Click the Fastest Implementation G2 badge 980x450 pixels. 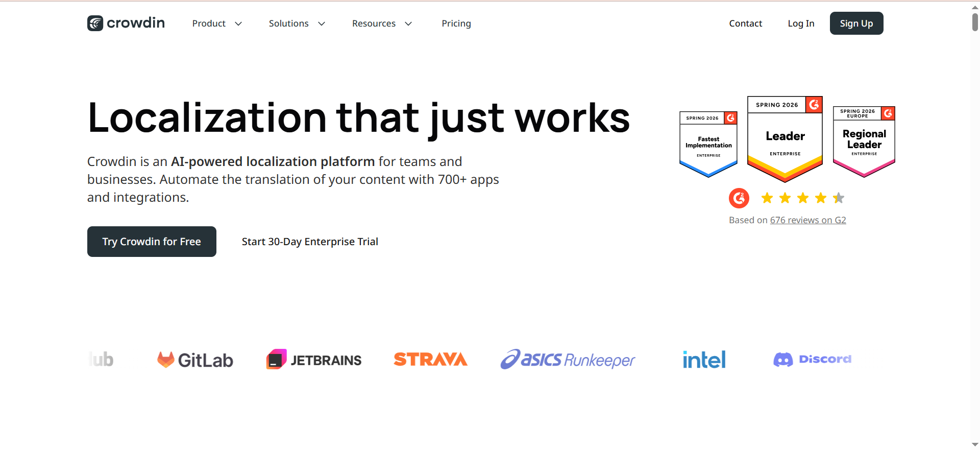708,145
